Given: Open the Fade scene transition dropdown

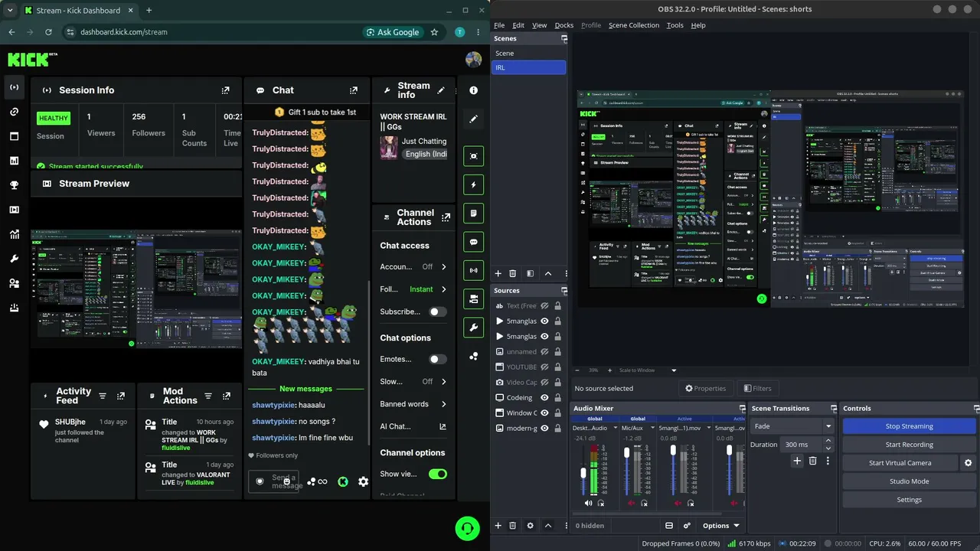Looking at the screenshot, I should pyautogui.click(x=792, y=426).
